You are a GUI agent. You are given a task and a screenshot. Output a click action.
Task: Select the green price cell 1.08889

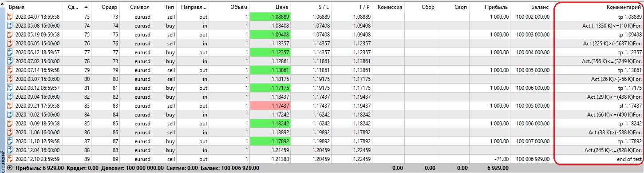269,16
